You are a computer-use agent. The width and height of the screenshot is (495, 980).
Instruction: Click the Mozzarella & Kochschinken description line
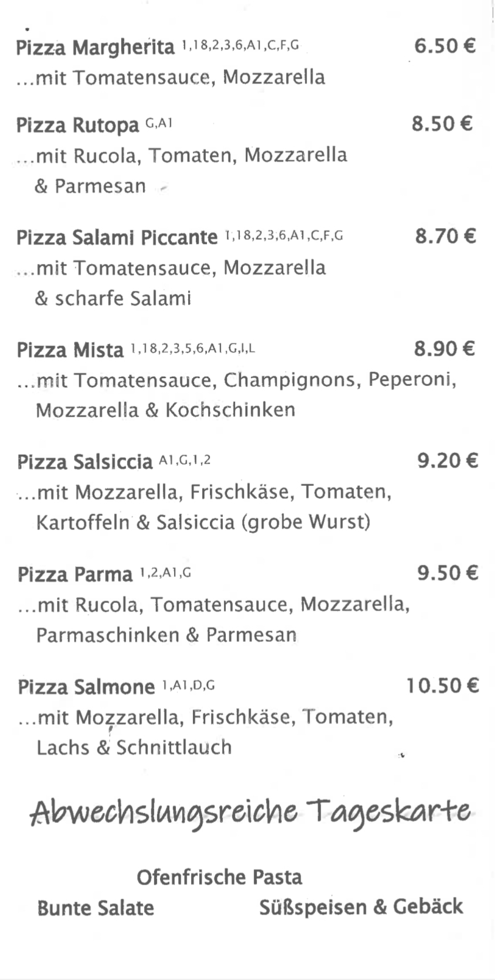(165, 409)
